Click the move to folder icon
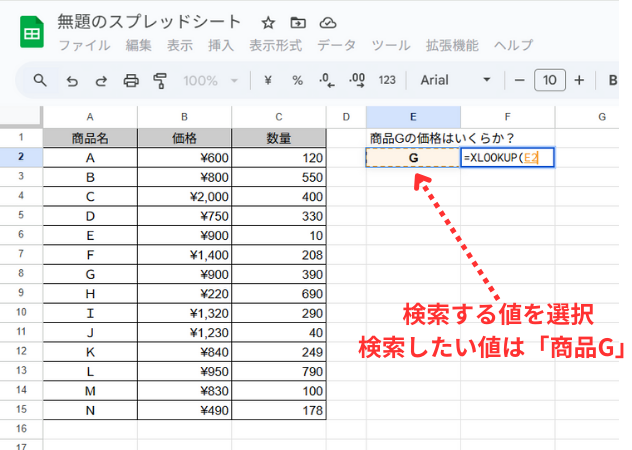This screenshot has height=450, width=632. [298, 22]
